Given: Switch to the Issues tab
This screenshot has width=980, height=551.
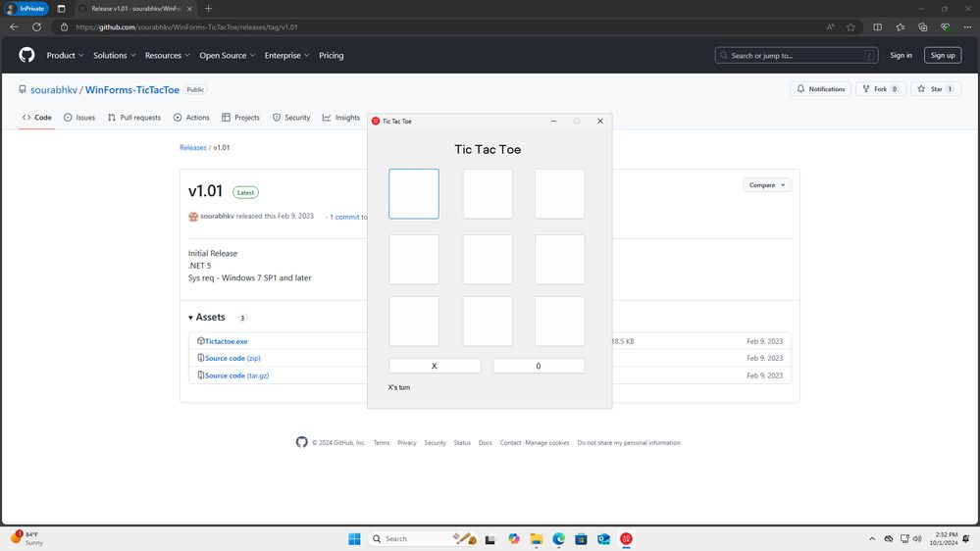Looking at the screenshot, I should pos(79,118).
